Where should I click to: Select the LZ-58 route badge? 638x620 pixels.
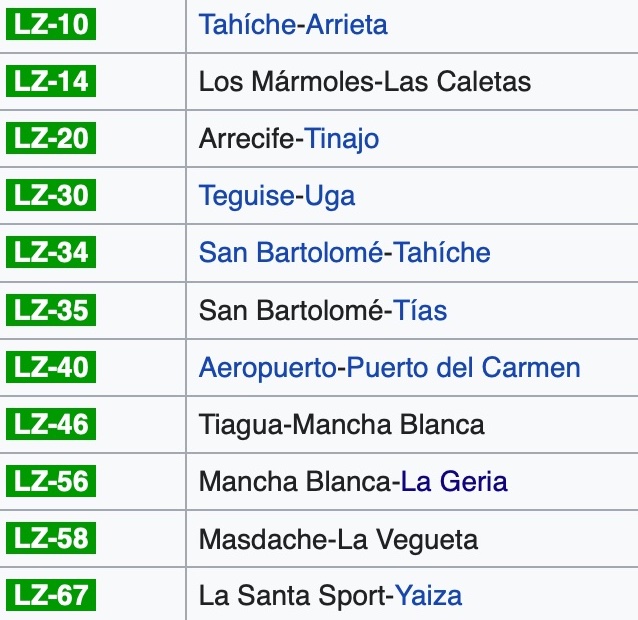[51, 540]
